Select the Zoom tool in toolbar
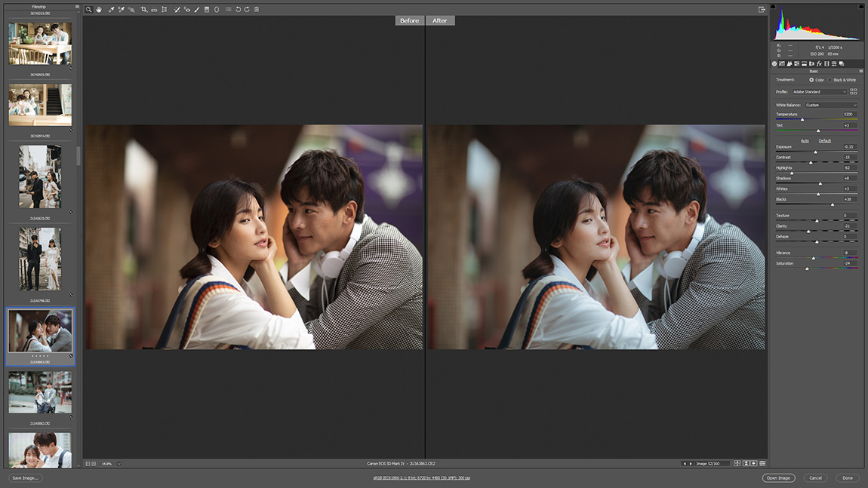868x488 pixels. click(x=88, y=9)
